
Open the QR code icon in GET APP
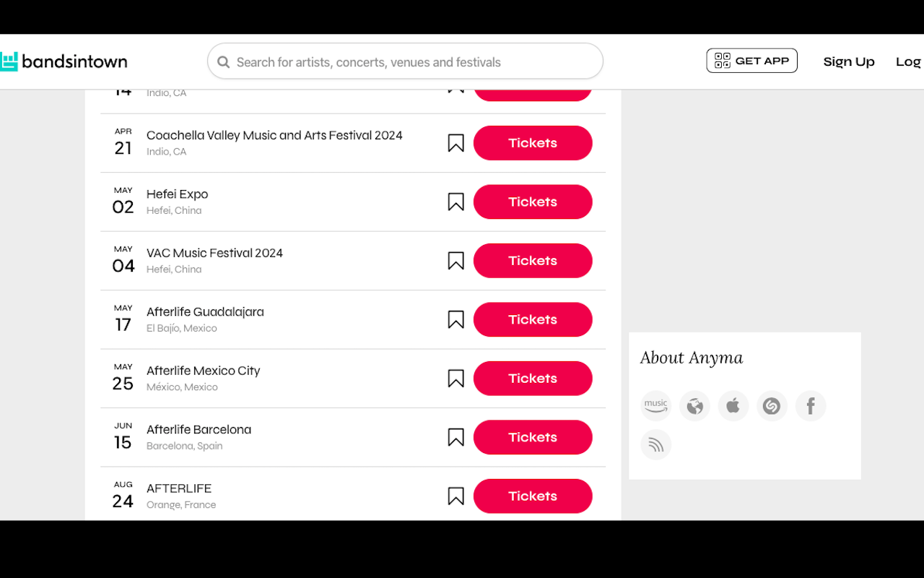pos(723,61)
